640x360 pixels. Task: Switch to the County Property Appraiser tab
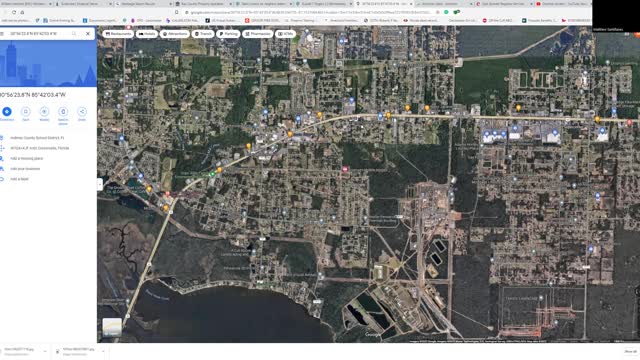[x=202, y=4]
